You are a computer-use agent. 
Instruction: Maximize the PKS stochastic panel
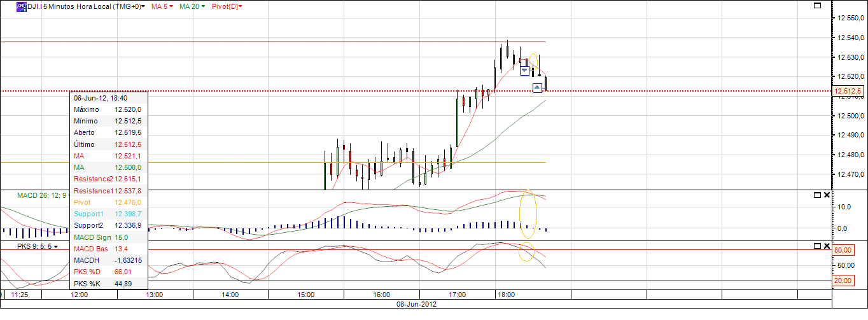point(817,246)
